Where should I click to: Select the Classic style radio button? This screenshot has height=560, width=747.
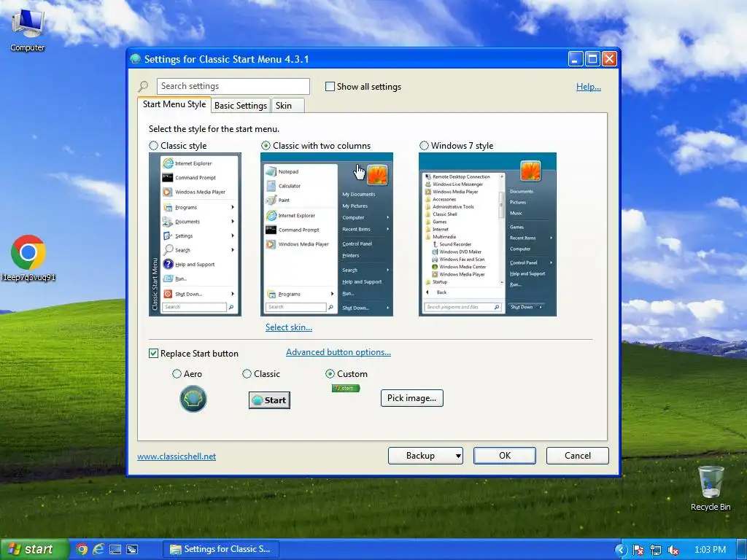pyautogui.click(x=153, y=146)
